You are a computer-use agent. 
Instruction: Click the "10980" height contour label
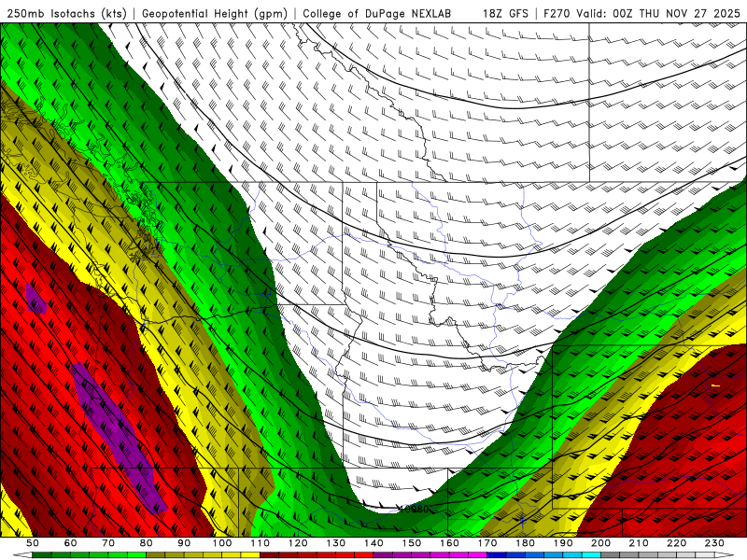(x=414, y=509)
